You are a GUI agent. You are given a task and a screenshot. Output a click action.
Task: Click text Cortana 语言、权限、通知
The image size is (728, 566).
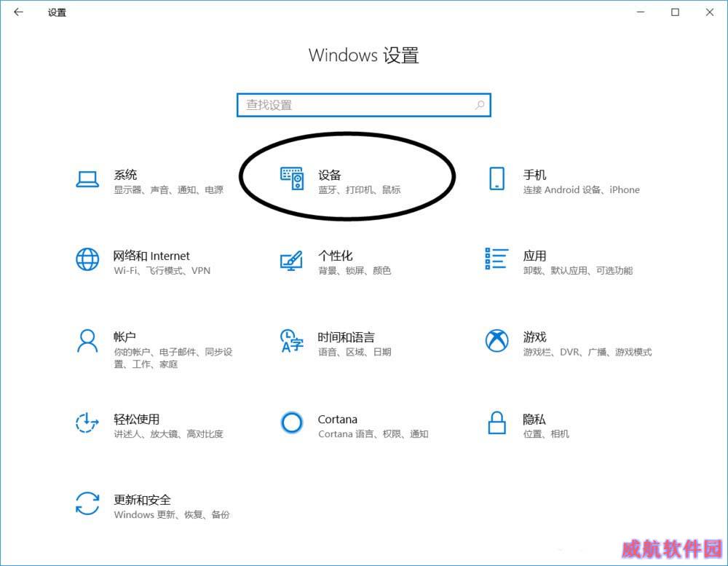coord(373,433)
